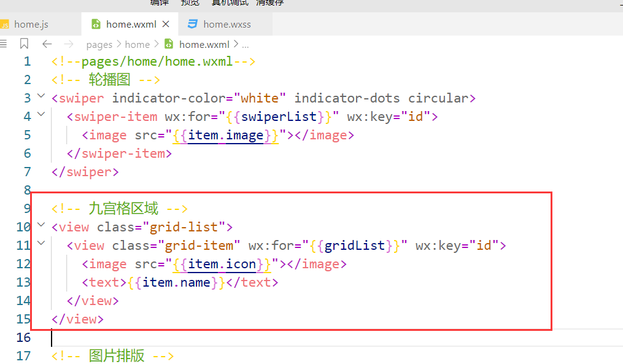Screen dimensions: 623x364
Task: Open the hamburger list icon beside the bookmark
Action: click(3, 44)
